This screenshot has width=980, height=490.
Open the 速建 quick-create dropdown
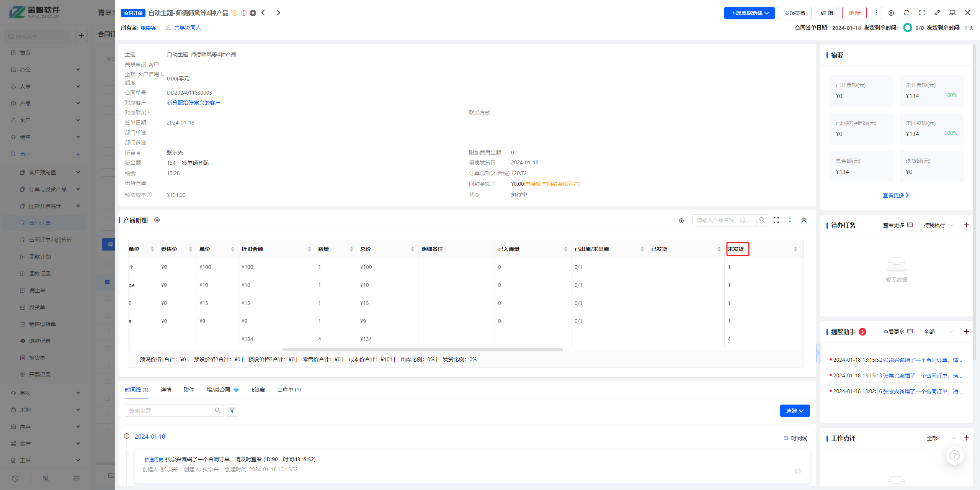tap(795, 411)
